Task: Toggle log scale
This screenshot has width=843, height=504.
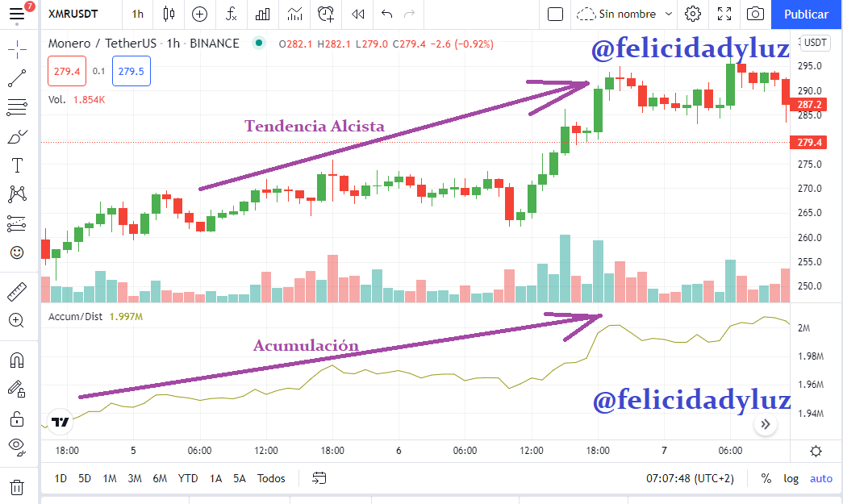Action: (791, 478)
